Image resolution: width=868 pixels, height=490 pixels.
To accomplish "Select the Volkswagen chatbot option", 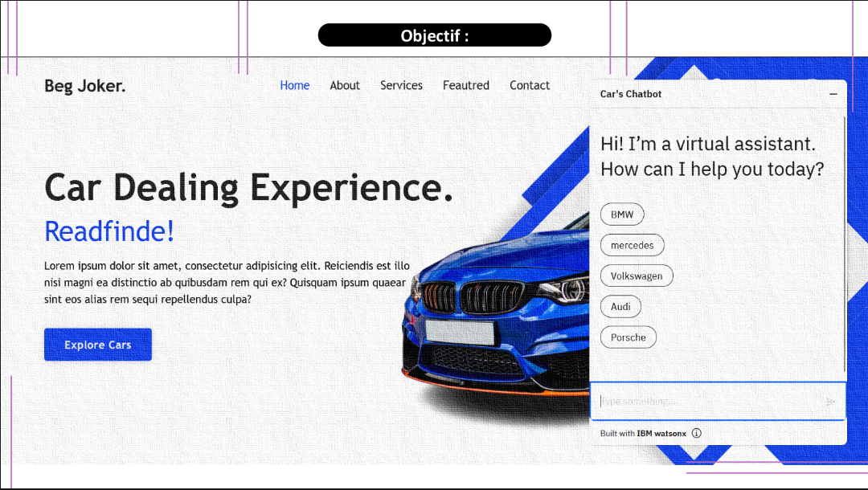I will tap(637, 276).
